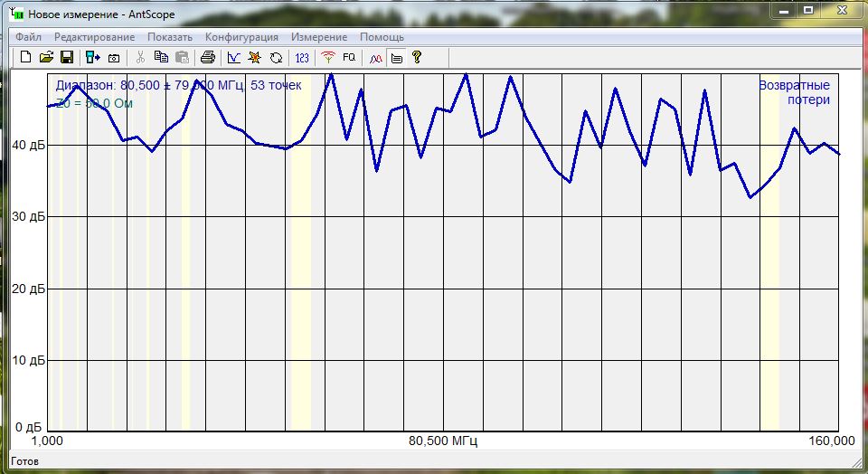The width and height of the screenshot is (868, 474).
Task: Print the graph with the printer icon
Action: pyautogui.click(x=208, y=57)
